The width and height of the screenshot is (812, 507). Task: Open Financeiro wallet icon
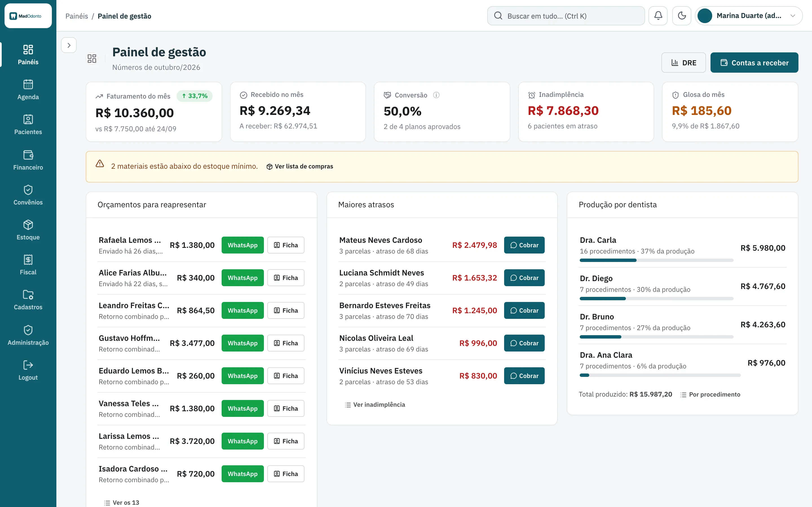28,155
